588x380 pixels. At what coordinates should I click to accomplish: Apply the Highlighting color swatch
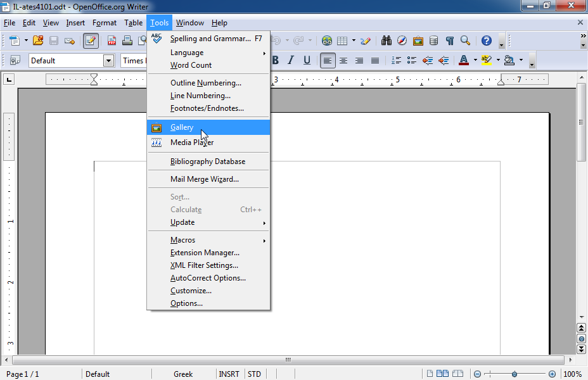click(487, 60)
